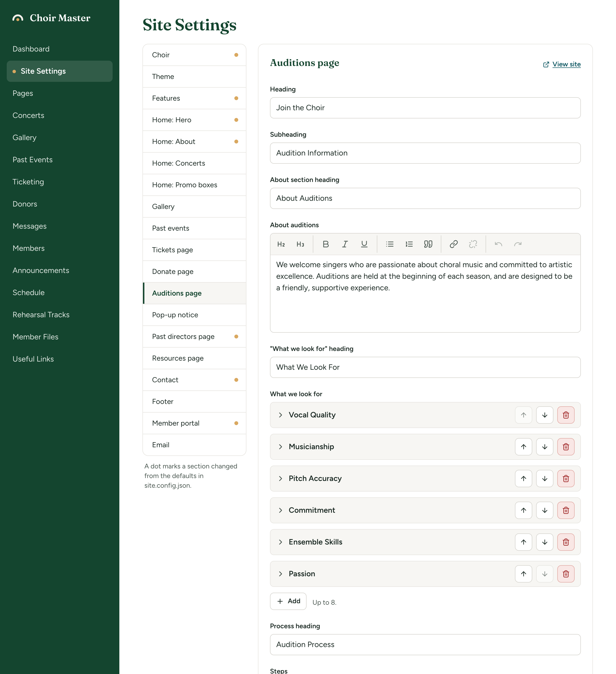Move Vocal Quality item down
Image resolution: width=616 pixels, height=674 pixels.
[545, 415]
